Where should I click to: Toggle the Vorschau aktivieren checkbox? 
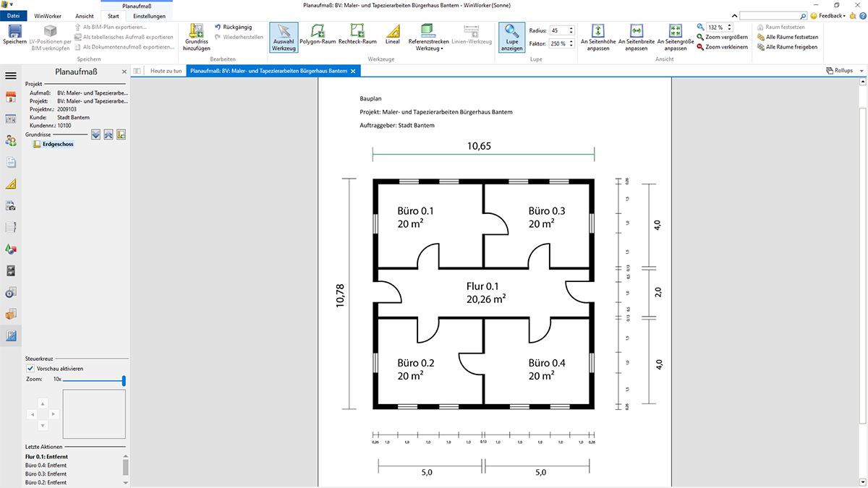(x=30, y=369)
